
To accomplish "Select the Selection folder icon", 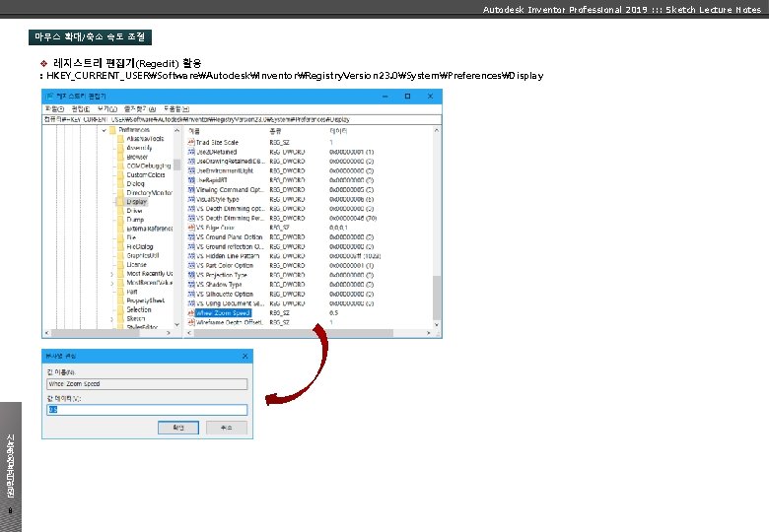I will tap(120, 309).
